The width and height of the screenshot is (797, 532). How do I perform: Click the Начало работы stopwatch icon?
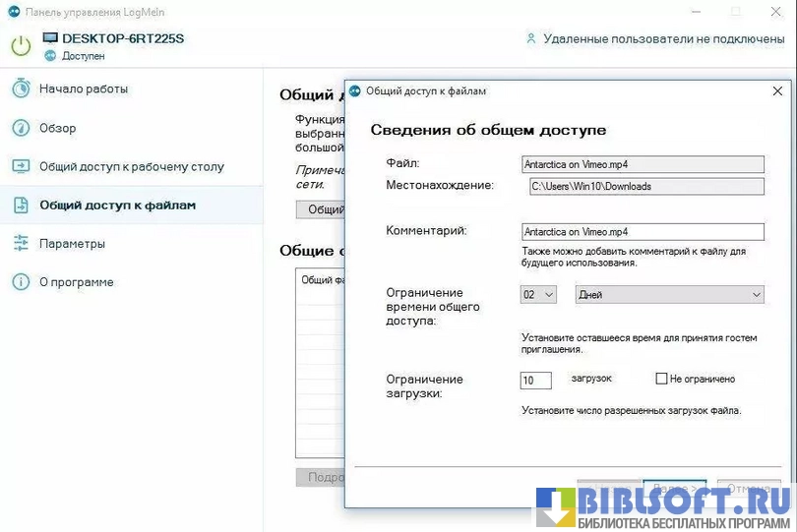coord(21,89)
